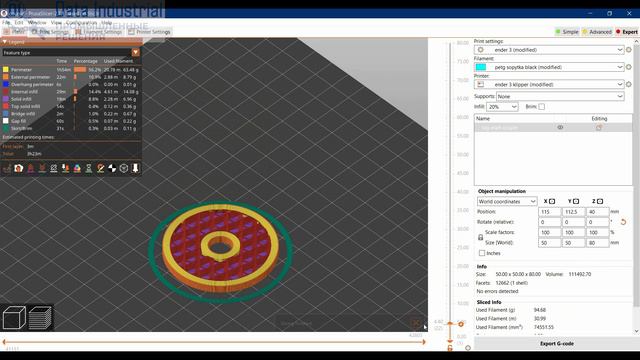The image size is (640, 360).
Task: Click right thumb of horizontal moves slider
Action: 424,342
